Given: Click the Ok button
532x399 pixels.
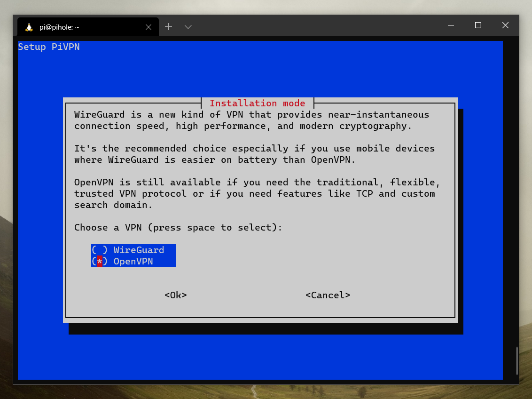Looking at the screenshot, I should (175, 295).
